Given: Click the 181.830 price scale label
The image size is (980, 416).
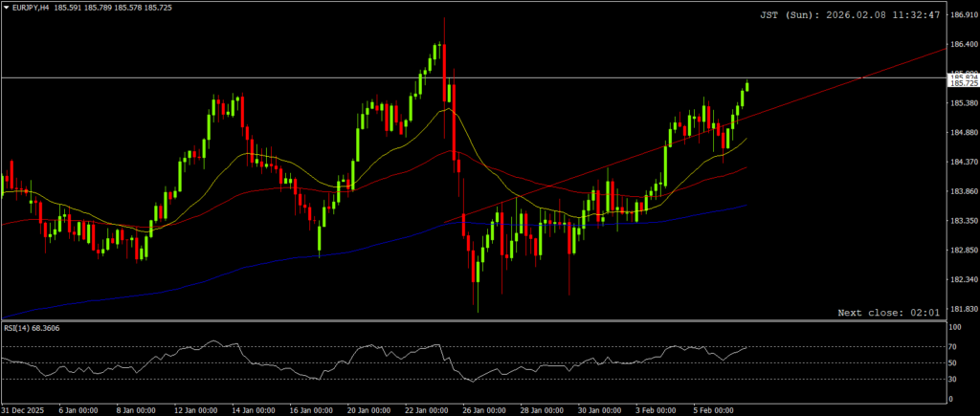Looking at the screenshot, I should point(962,309).
